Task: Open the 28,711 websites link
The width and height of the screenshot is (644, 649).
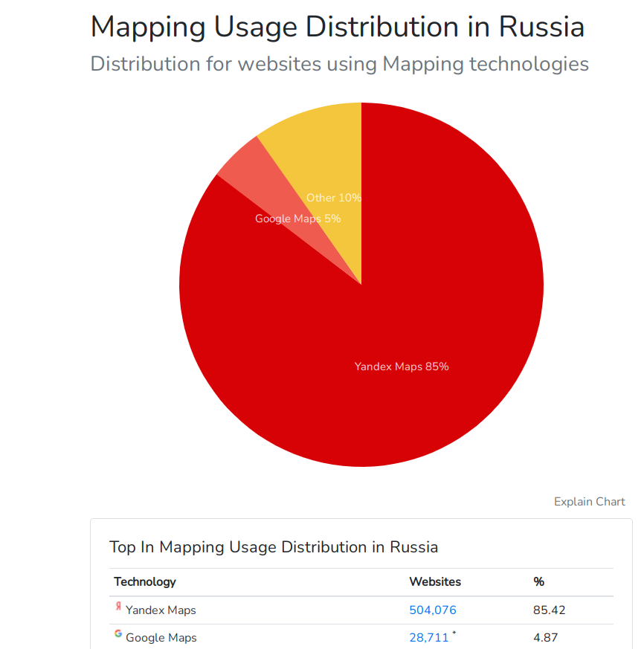Action: click(428, 637)
